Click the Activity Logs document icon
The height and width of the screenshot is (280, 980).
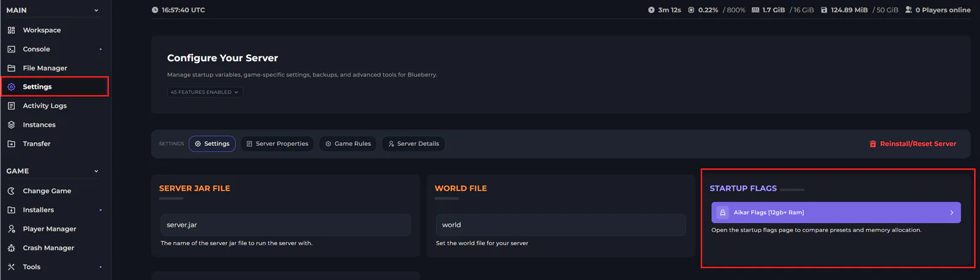11,106
